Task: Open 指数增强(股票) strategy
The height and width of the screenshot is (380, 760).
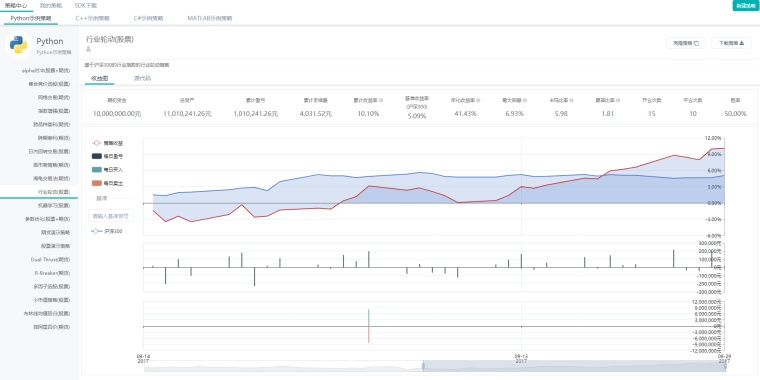Action: 54,111
